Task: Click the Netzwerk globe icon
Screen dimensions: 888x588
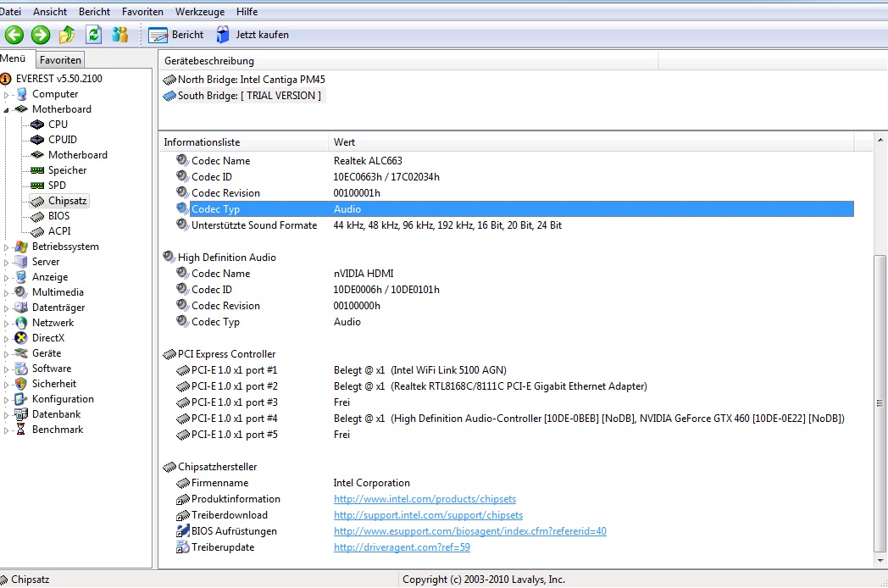Action: pyautogui.click(x=21, y=323)
